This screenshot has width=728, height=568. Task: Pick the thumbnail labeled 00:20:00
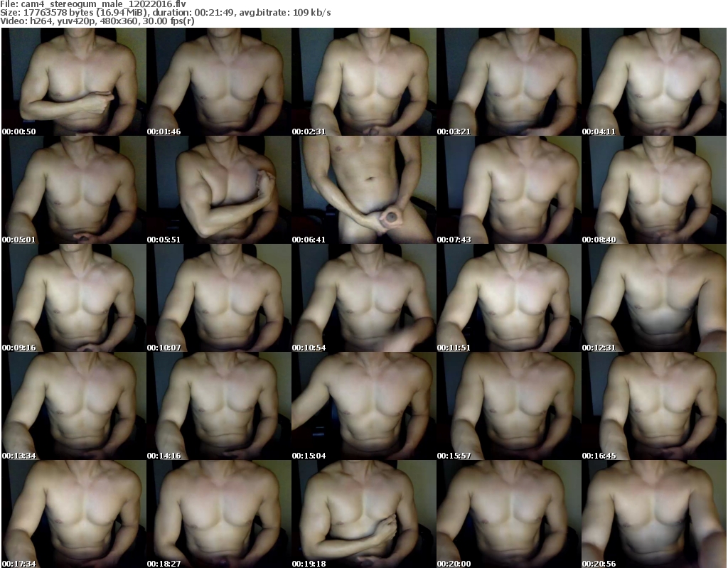tap(509, 514)
